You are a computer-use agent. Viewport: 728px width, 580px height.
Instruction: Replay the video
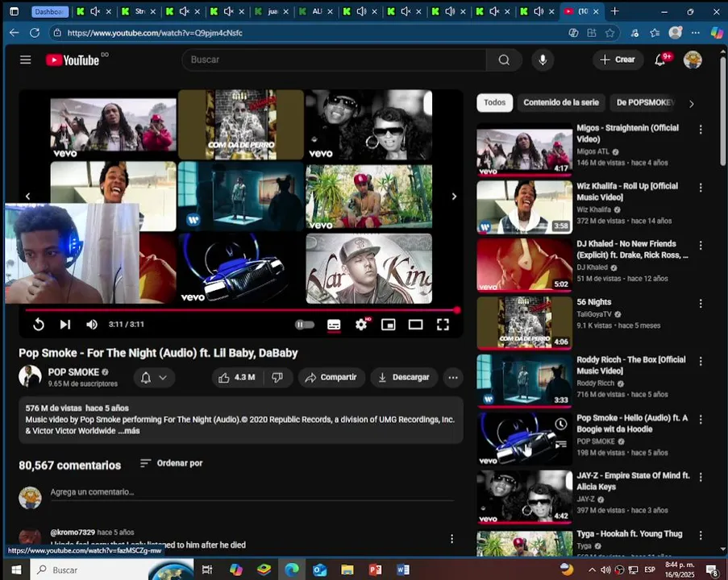[x=39, y=325]
